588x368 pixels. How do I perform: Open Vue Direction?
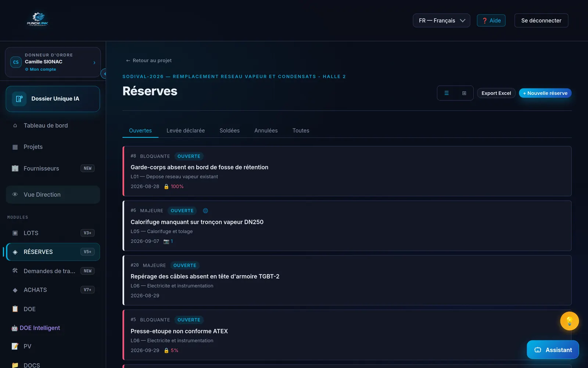[x=53, y=195]
